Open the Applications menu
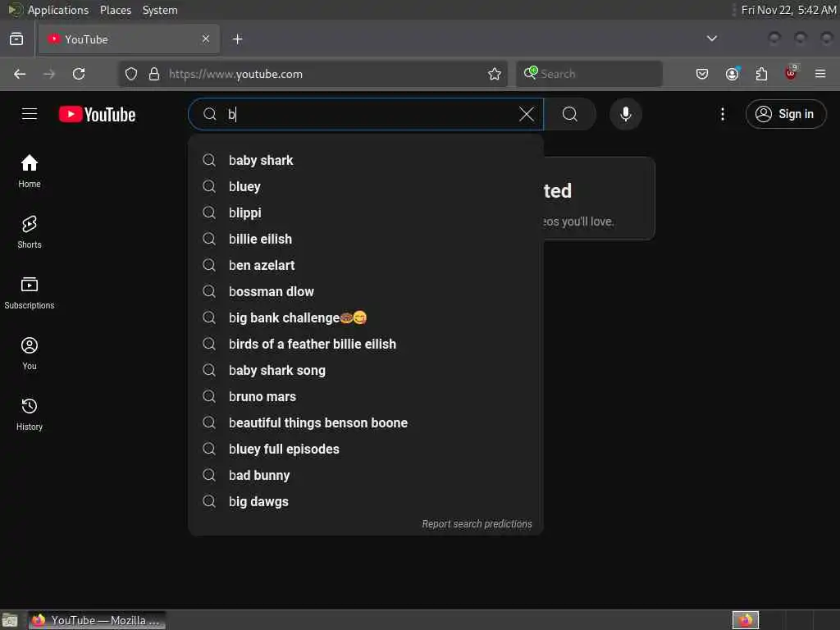 pyautogui.click(x=58, y=10)
